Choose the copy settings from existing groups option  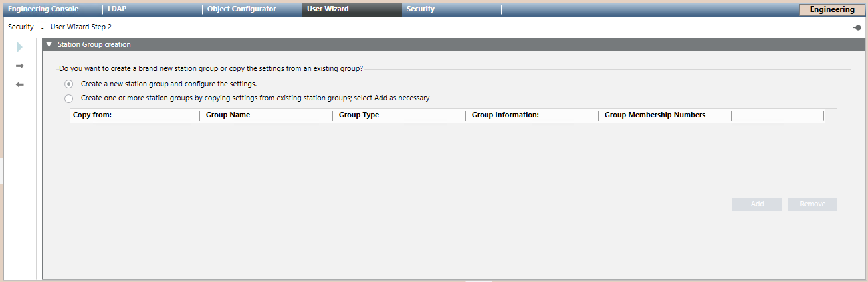[69, 98]
